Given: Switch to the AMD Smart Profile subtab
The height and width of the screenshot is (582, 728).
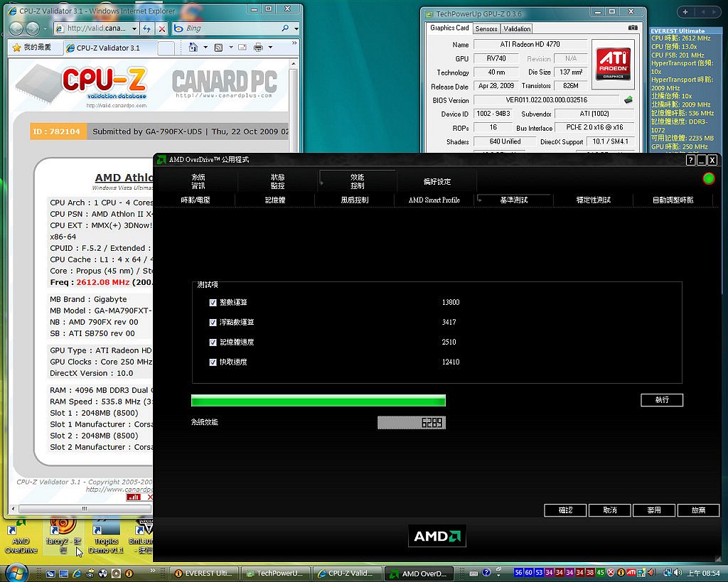Looking at the screenshot, I should point(434,200).
